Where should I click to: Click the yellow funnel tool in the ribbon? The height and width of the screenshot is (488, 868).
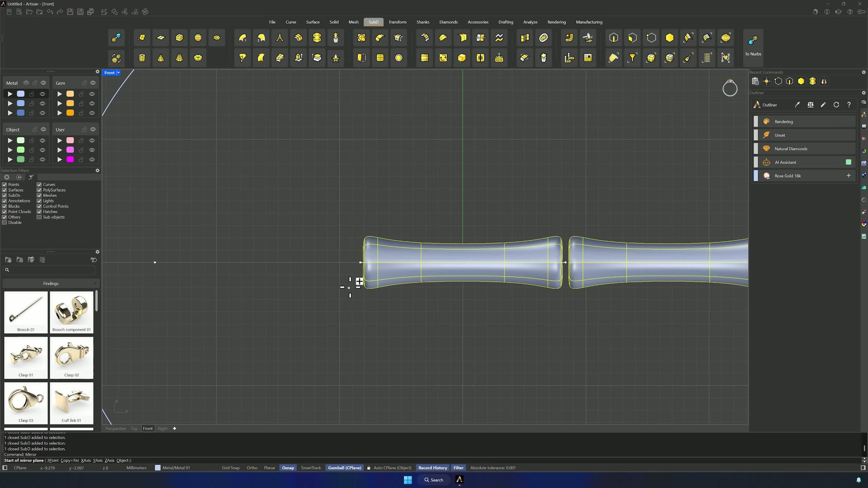pos(632,58)
